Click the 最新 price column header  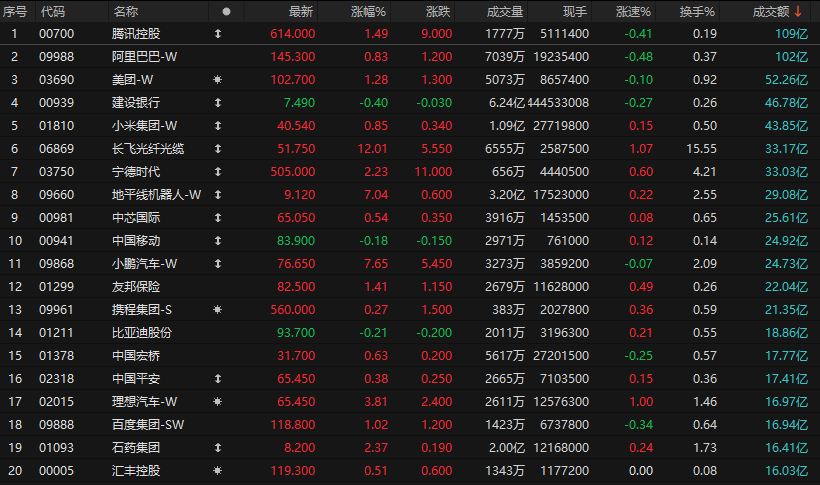[x=301, y=12]
